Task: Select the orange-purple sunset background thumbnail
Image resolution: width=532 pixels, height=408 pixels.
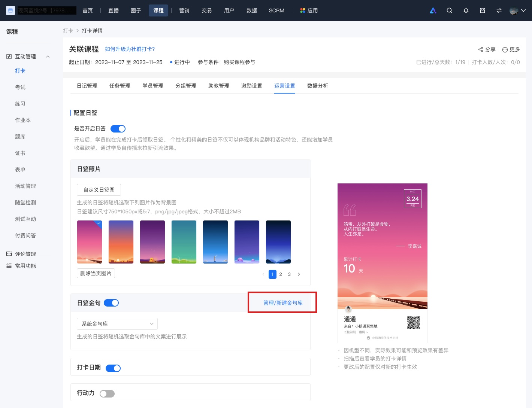Action: point(121,242)
